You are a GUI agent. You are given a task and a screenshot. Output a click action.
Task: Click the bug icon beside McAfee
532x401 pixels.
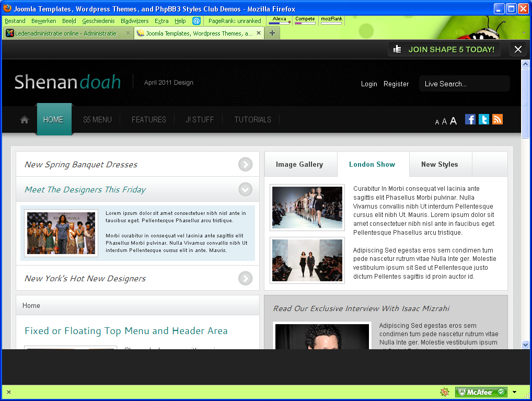[444, 392]
